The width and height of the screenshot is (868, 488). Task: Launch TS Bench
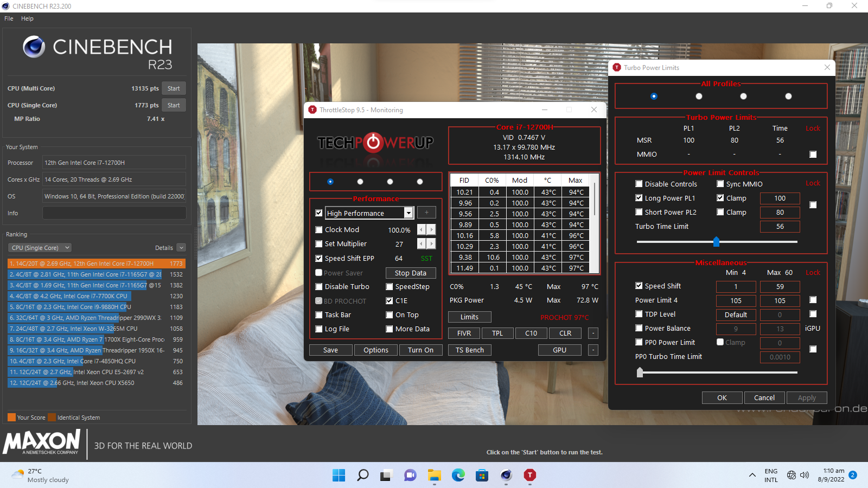(470, 350)
